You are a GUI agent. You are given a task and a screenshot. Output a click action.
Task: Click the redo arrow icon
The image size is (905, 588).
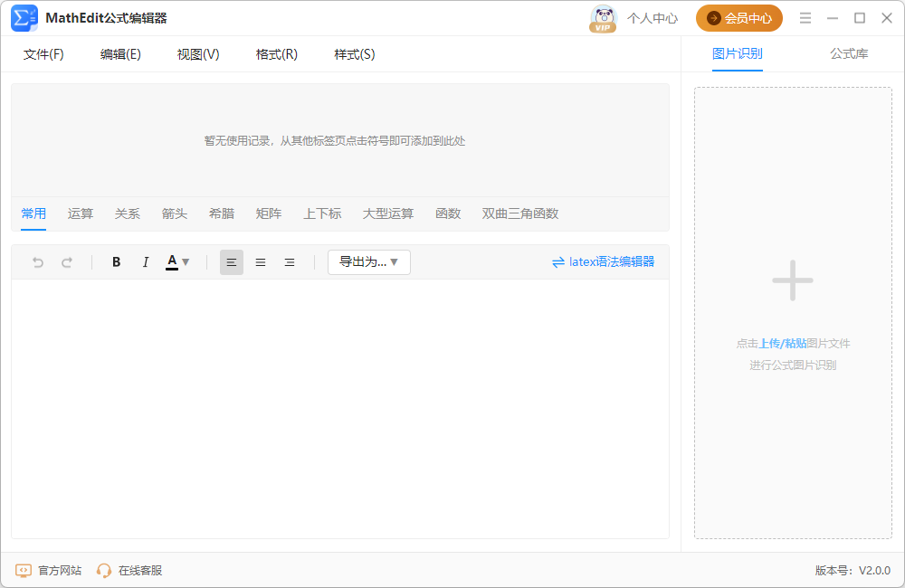coord(67,262)
